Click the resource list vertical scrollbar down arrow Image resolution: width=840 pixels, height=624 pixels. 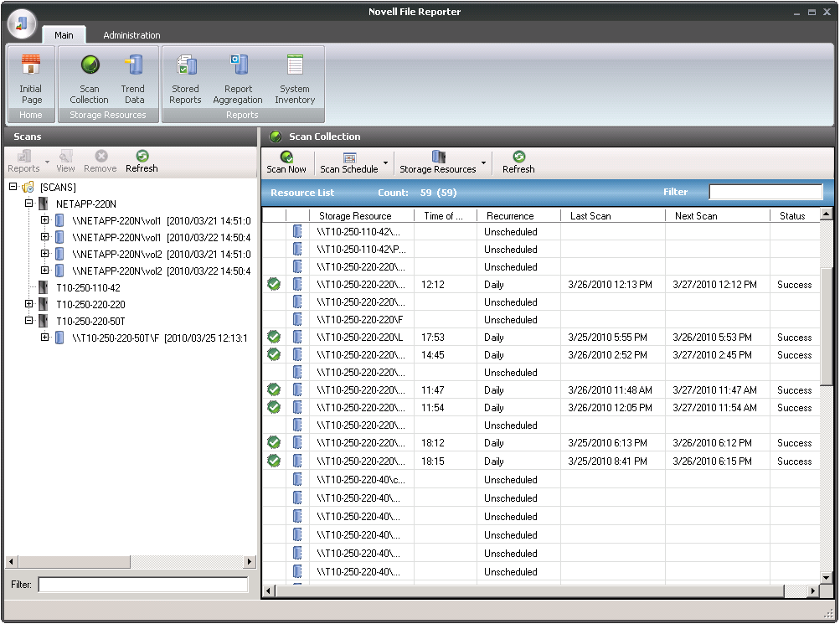click(x=827, y=577)
